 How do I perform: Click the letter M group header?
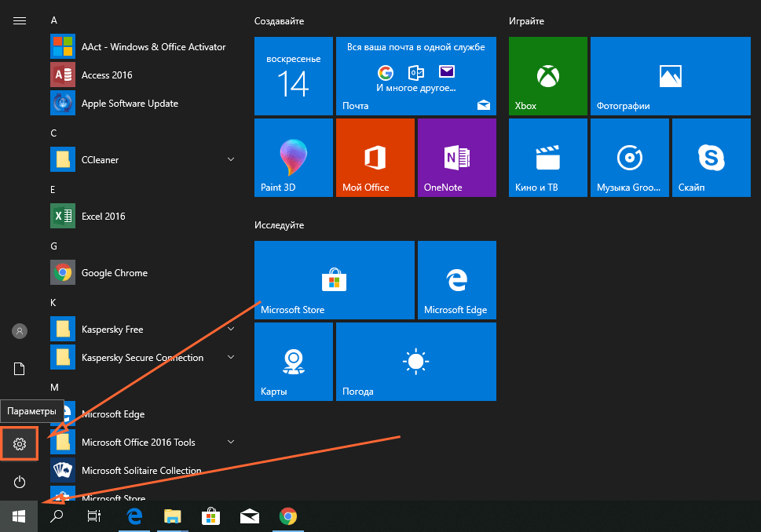pos(54,388)
